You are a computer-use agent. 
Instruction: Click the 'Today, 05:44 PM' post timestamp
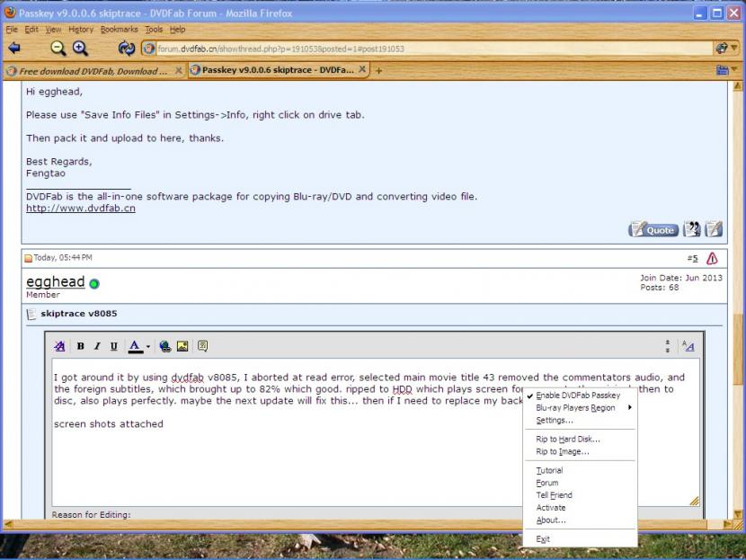pyautogui.click(x=63, y=257)
